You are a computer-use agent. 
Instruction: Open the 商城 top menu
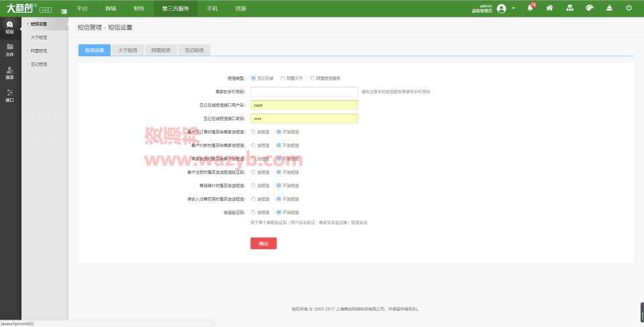[111, 8]
